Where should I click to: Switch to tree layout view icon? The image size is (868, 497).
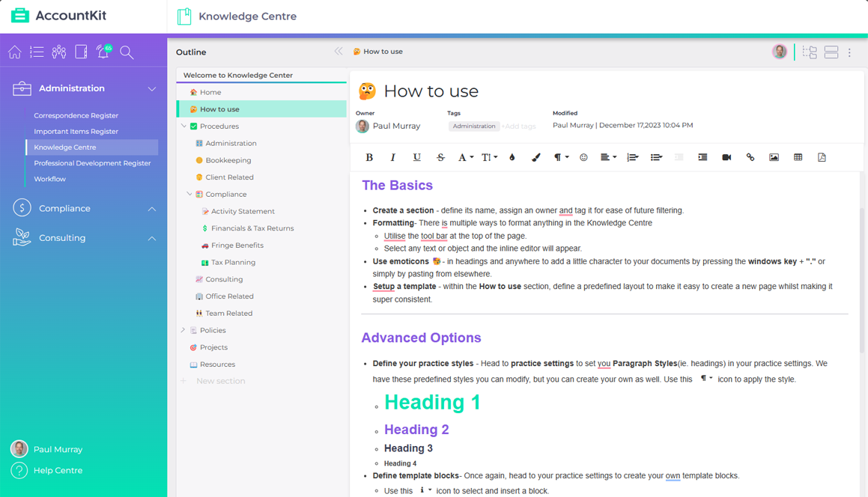810,52
